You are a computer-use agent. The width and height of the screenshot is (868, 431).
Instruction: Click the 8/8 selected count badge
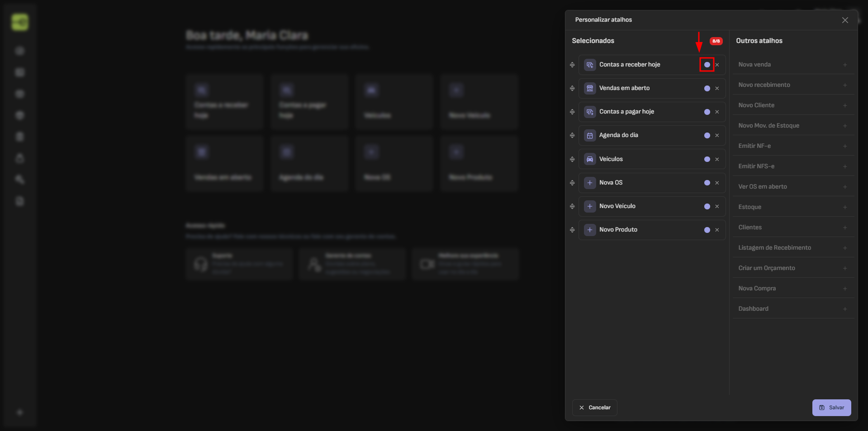716,41
